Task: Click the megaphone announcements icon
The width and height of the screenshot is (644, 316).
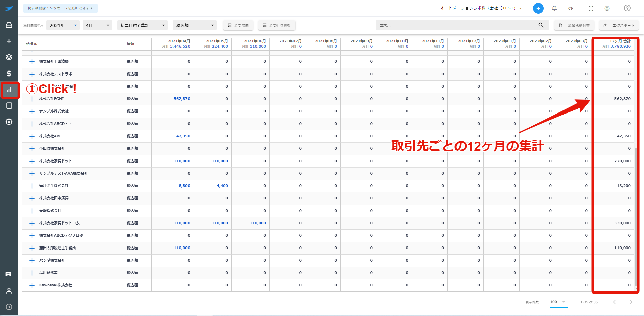Action: (571, 8)
